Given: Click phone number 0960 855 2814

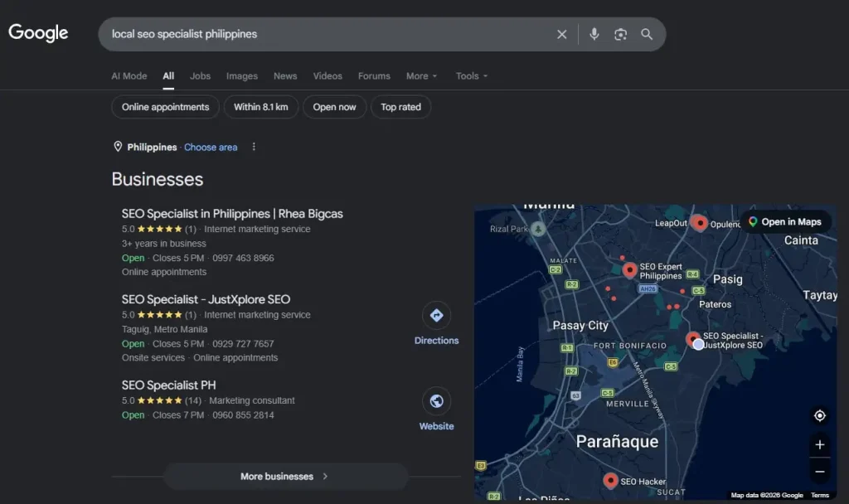Looking at the screenshot, I should coord(243,415).
